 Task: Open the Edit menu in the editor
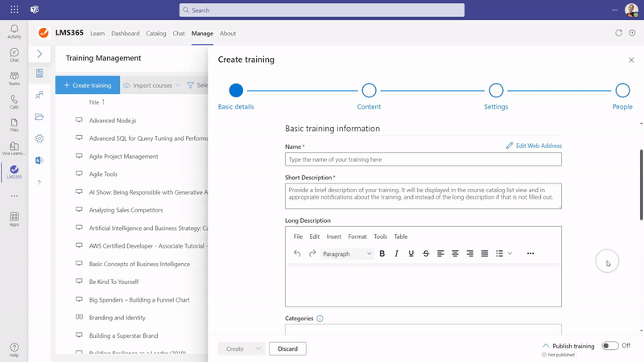tap(315, 237)
